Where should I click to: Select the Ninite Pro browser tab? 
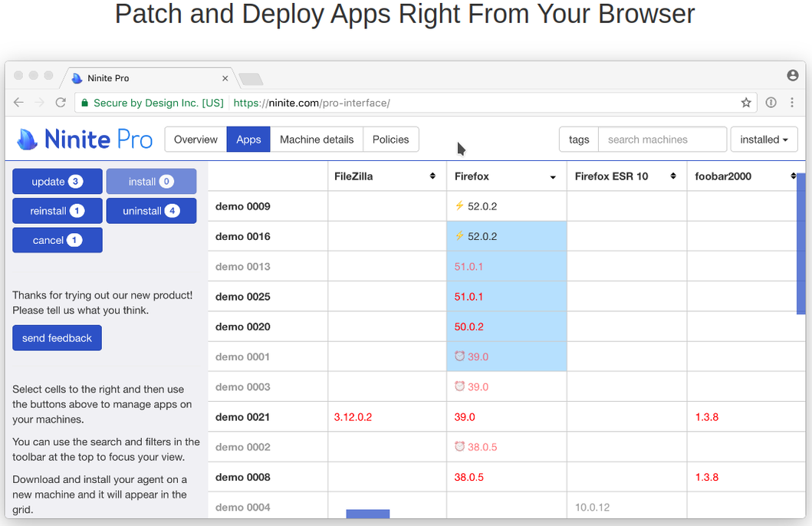(150, 78)
